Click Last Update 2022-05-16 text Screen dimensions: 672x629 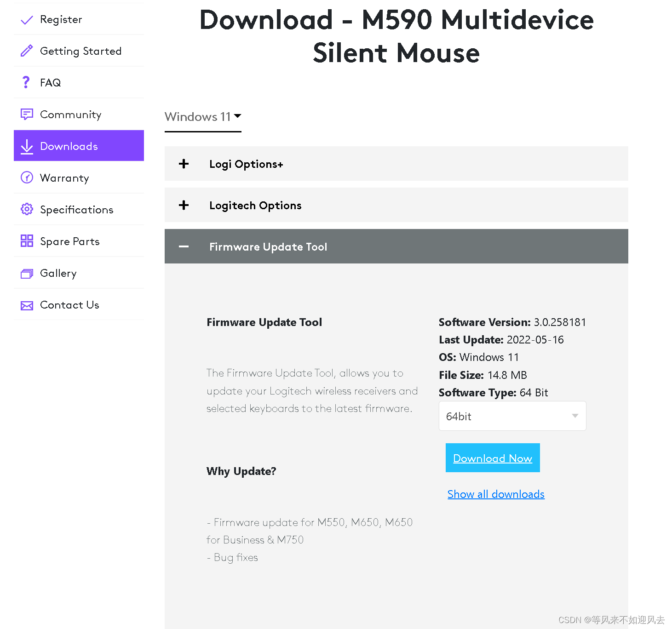point(501,340)
